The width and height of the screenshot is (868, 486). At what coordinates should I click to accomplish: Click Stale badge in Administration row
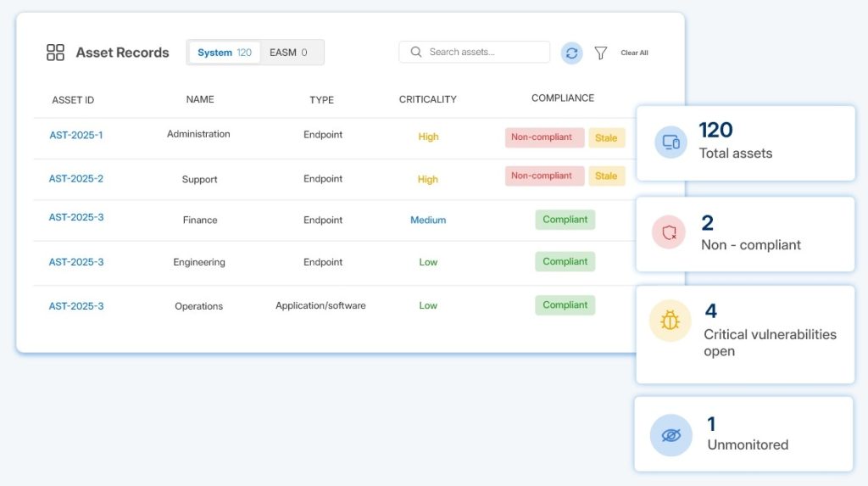[x=607, y=138]
